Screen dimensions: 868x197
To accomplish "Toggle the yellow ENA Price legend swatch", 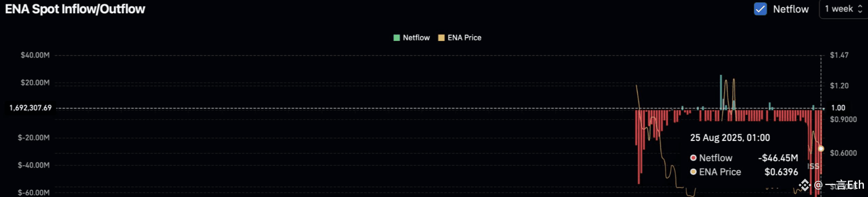I will click(441, 38).
